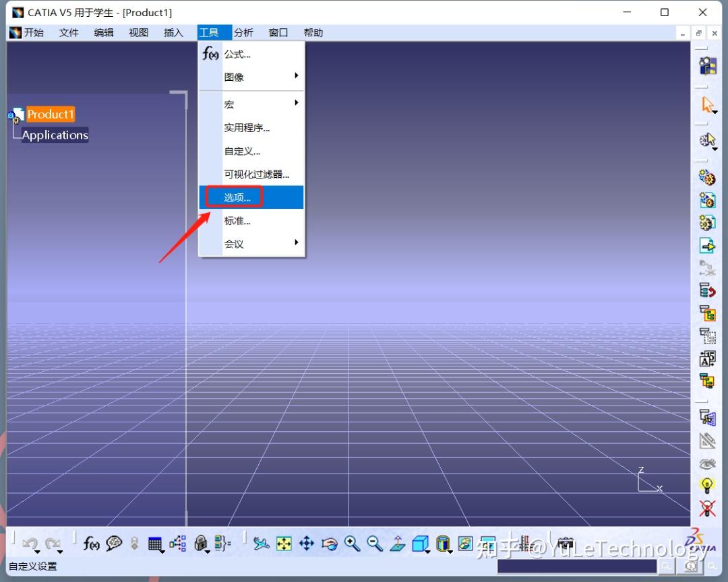Activate Fly mode with the airplane icon
The width and height of the screenshot is (728, 582).
point(262,544)
